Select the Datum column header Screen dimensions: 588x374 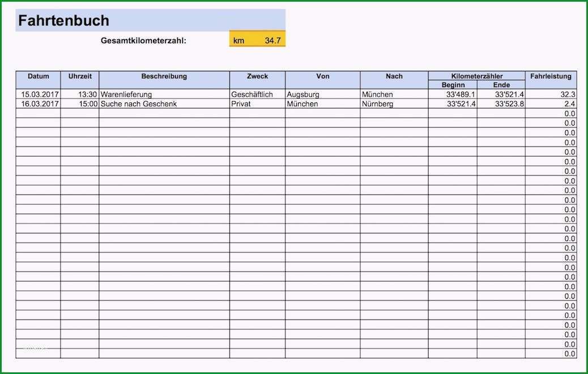39,80
